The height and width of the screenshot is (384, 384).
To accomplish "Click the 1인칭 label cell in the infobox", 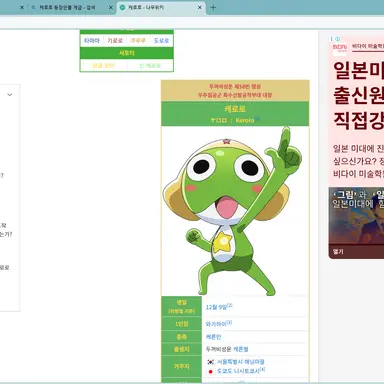I will coord(181,324).
